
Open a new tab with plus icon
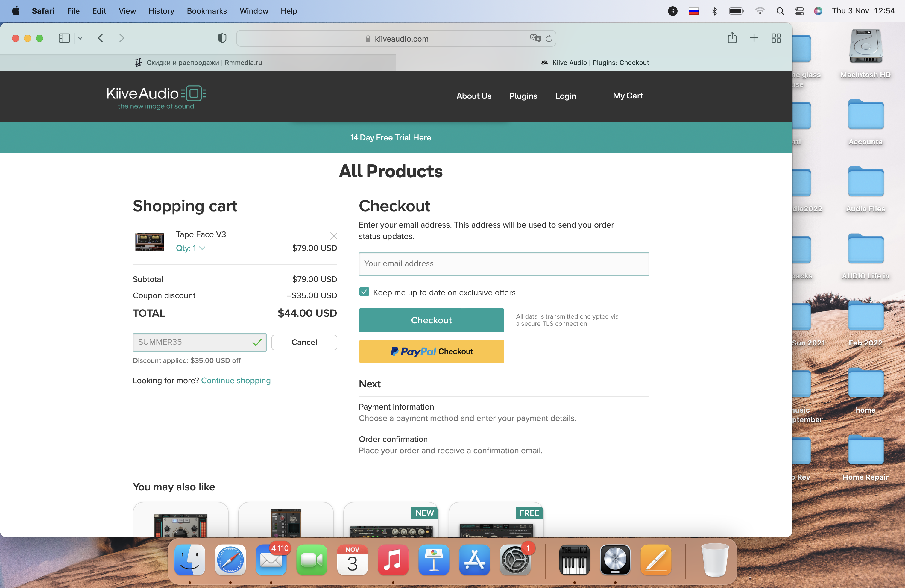[x=754, y=38]
